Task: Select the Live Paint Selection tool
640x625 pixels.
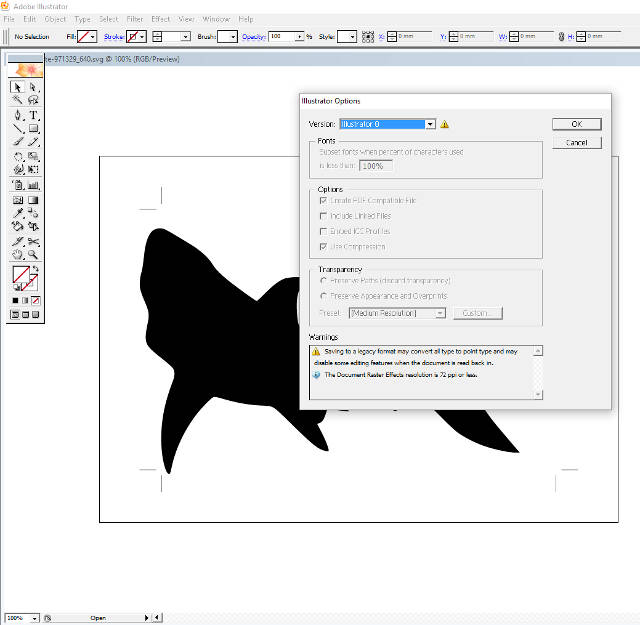Action: coord(33,226)
